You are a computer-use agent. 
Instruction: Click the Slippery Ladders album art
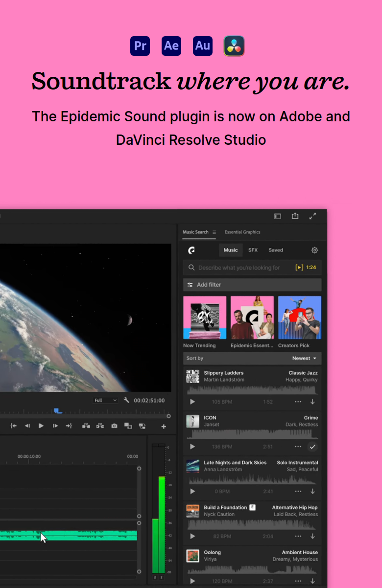(x=192, y=376)
